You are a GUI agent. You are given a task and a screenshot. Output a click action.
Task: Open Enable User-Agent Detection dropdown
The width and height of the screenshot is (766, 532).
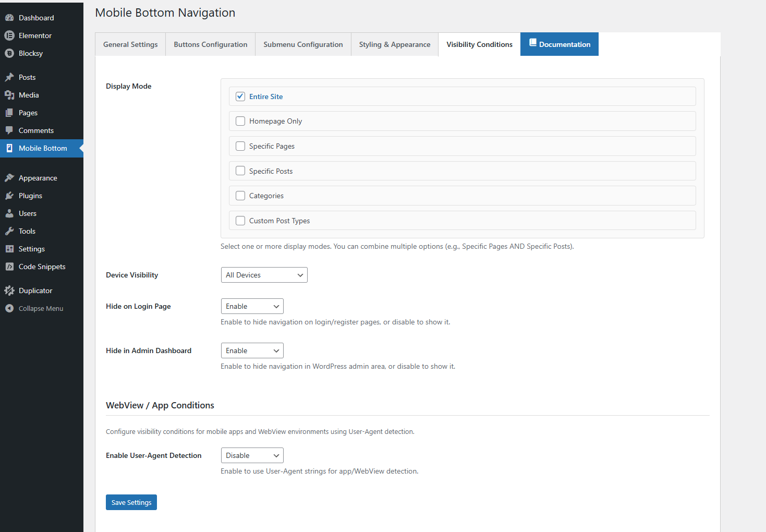coord(252,455)
